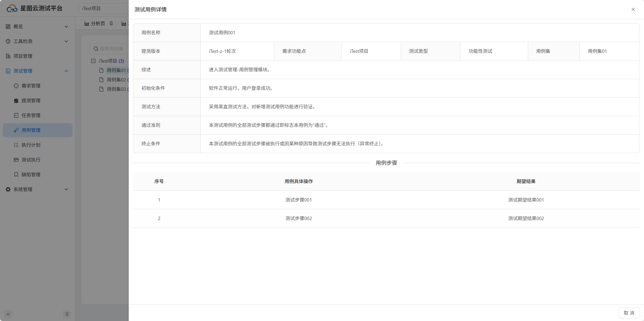Screen dimensions: 644x321
Task: Open 执行计划 in the sidebar
Action: 31,145
